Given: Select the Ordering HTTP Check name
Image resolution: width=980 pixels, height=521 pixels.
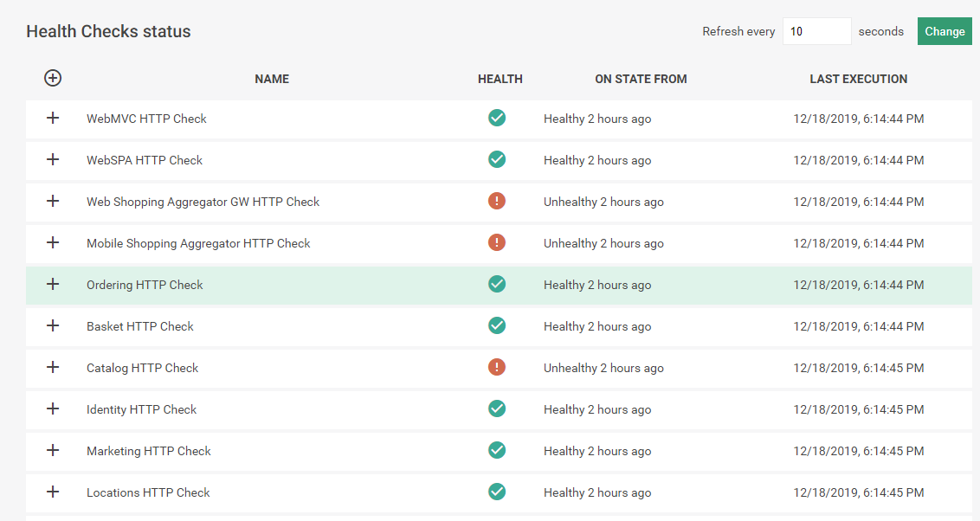Looking at the screenshot, I should pos(145,285).
